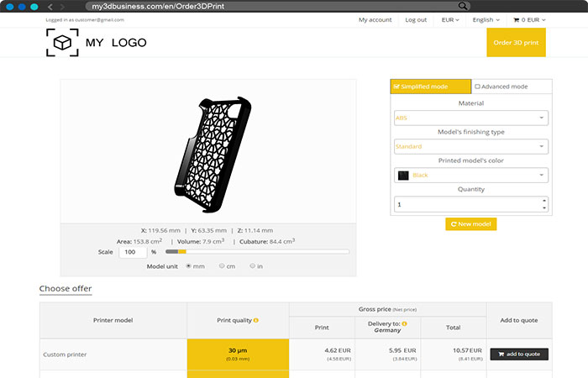
Task: Click the add to quote button
Action: 519,354
